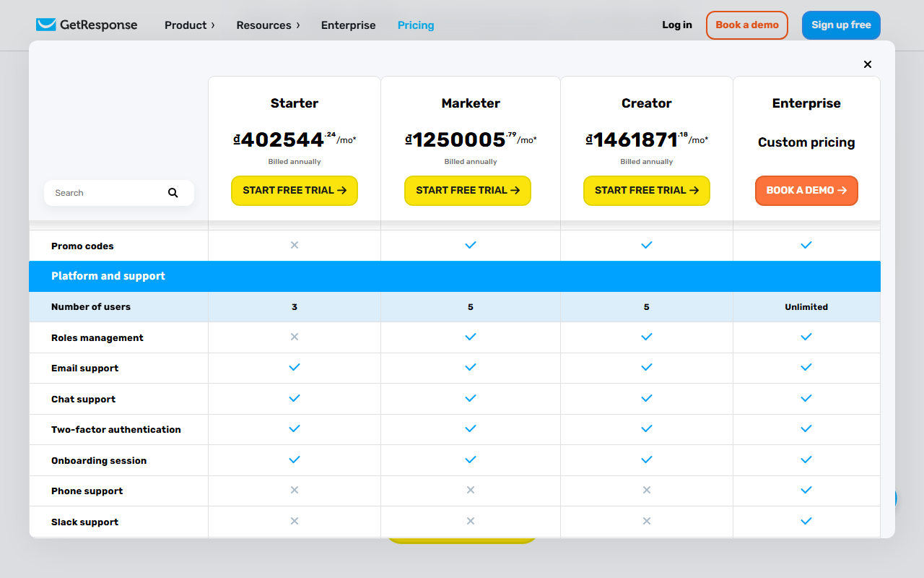
Task: Open the Enterprise nav item
Action: 349,25
